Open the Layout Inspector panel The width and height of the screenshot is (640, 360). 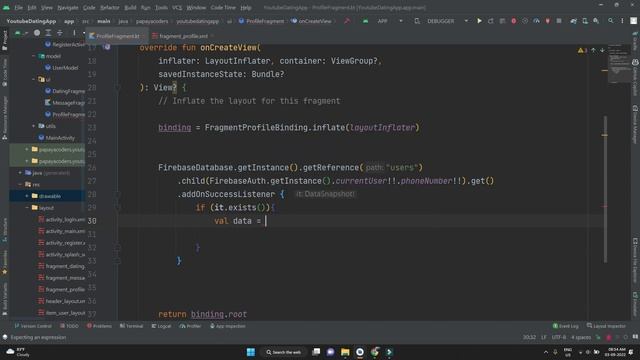tap(606, 326)
